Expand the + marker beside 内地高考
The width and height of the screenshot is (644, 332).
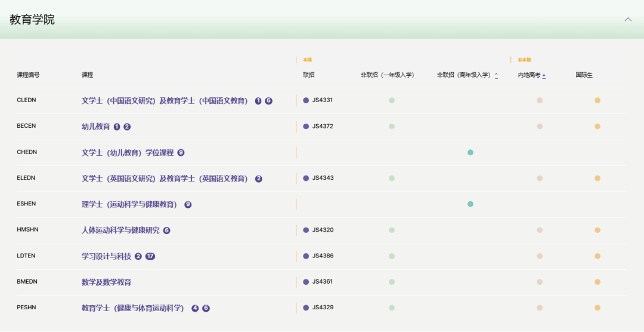point(544,75)
